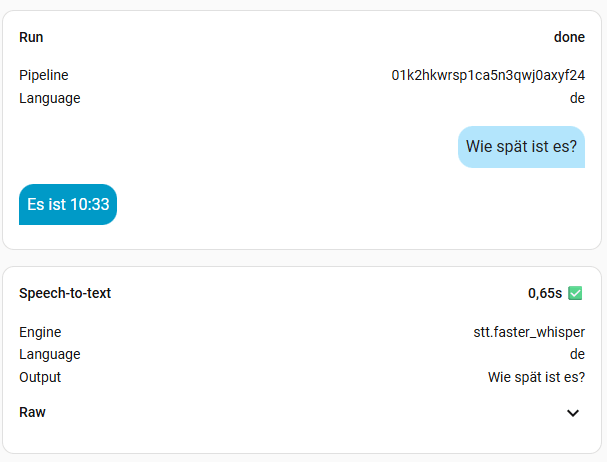Screen dimensions: 607x462
Task: Click the Pipeline label
Action: [44, 75]
